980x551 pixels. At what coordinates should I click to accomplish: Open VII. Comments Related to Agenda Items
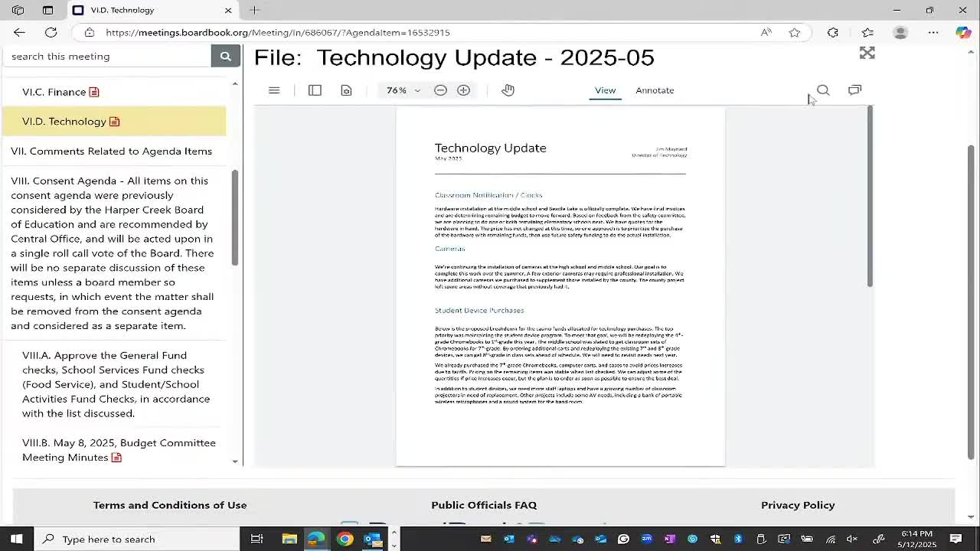click(112, 151)
